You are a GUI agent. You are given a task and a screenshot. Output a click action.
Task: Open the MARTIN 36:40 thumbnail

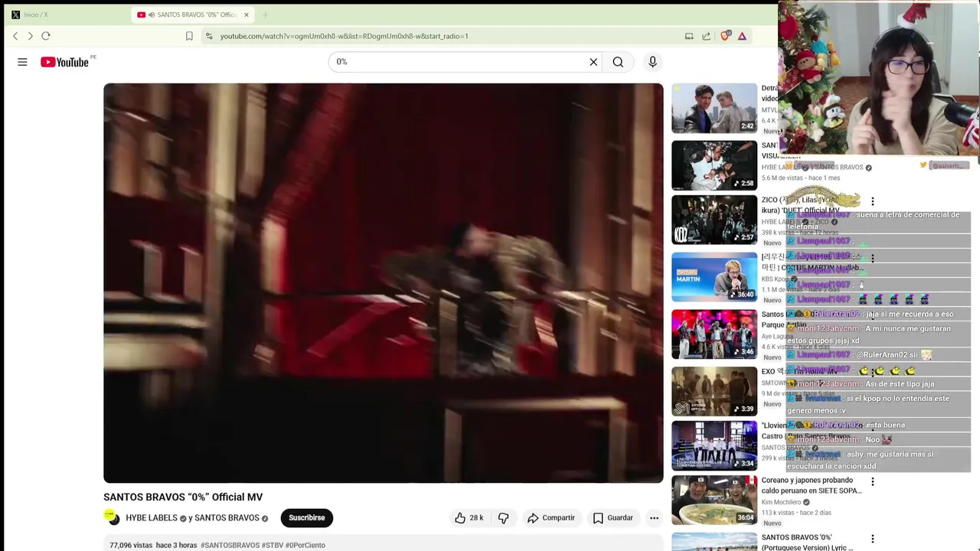pyautogui.click(x=714, y=277)
